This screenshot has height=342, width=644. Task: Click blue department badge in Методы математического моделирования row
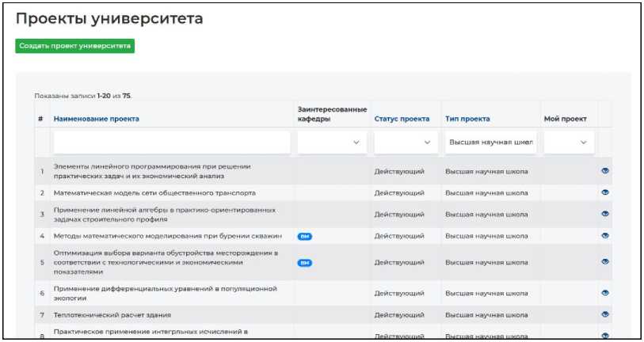coord(305,237)
